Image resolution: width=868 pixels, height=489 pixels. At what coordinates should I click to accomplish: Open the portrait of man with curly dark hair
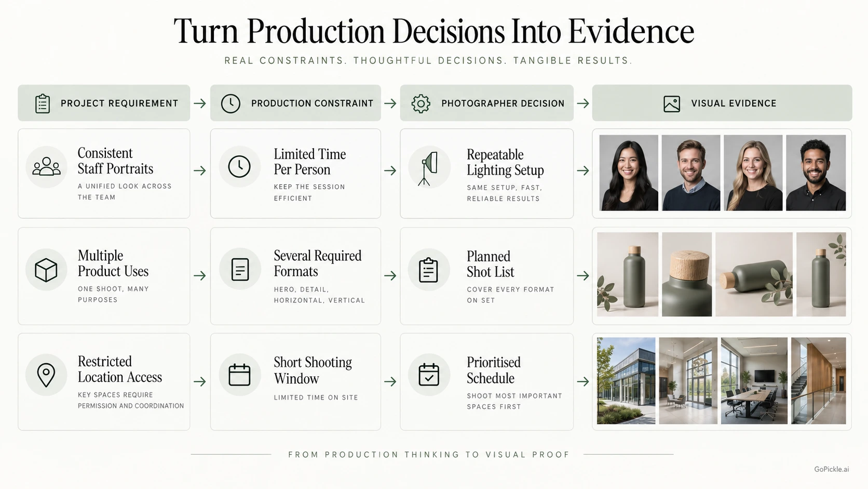tap(816, 173)
